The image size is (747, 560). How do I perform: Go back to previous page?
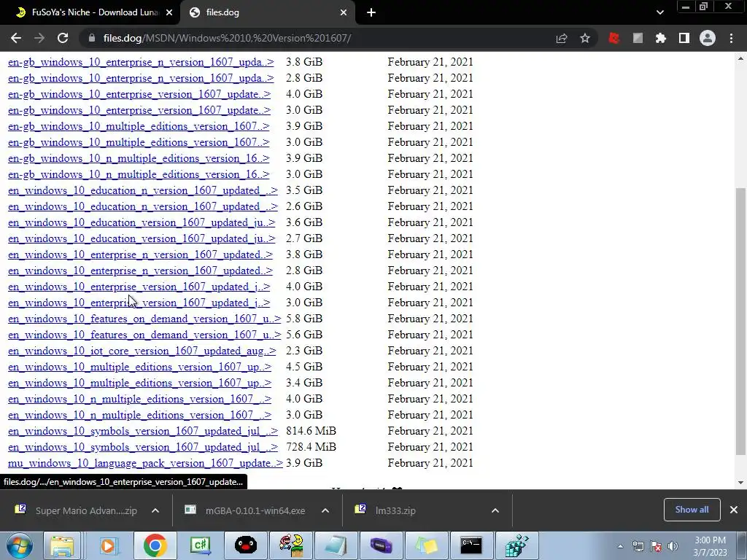click(16, 38)
